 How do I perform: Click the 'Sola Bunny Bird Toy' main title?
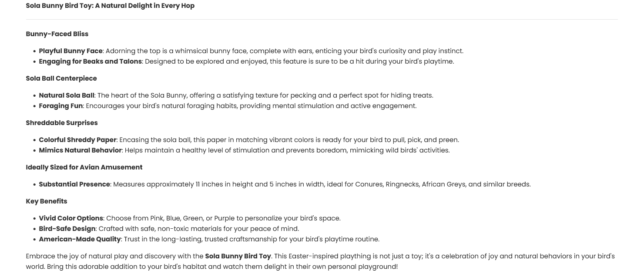[110, 6]
